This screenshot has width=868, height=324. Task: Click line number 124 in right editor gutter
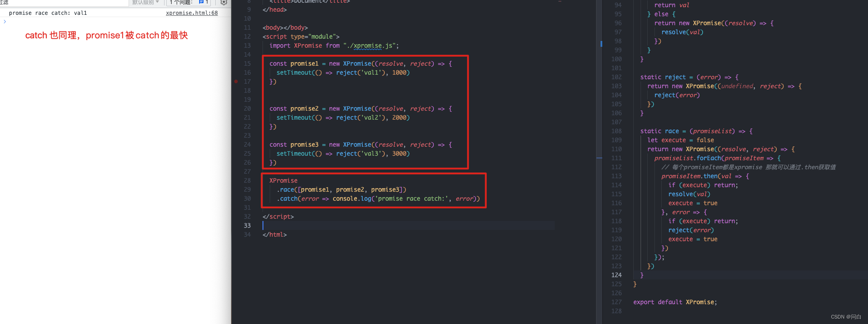616,275
